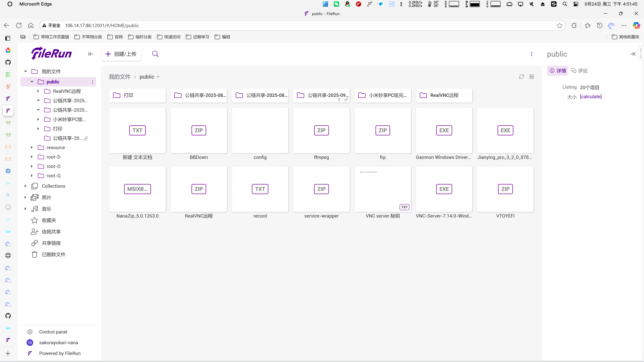
Task: Collapse the right details panel
Action: pyautogui.click(x=632, y=54)
